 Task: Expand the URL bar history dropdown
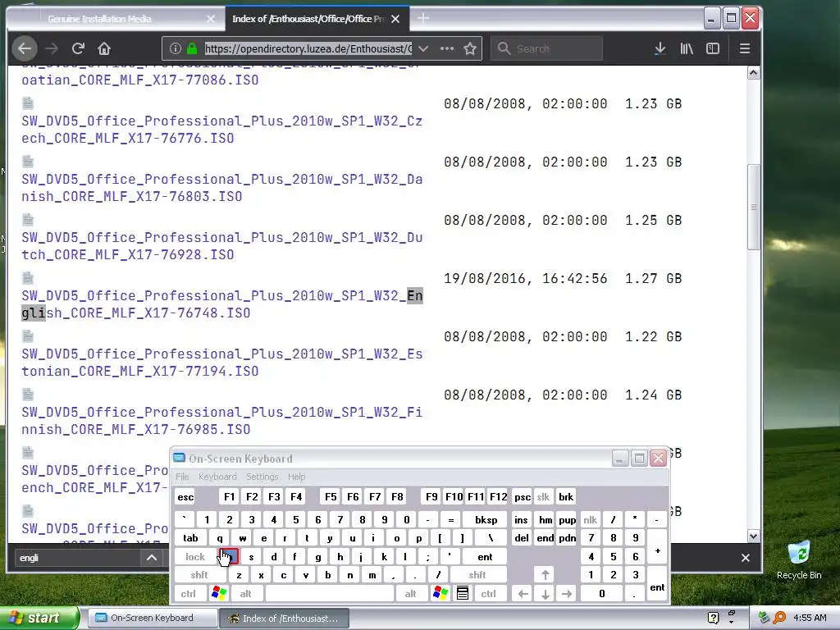pyautogui.click(x=423, y=48)
